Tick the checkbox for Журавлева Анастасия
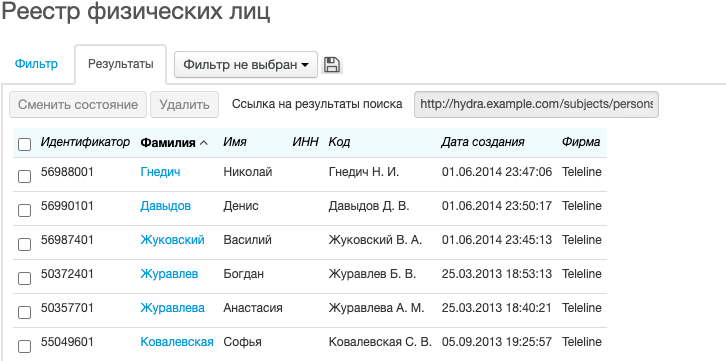 pyautogui.click(x=24, y=312)
